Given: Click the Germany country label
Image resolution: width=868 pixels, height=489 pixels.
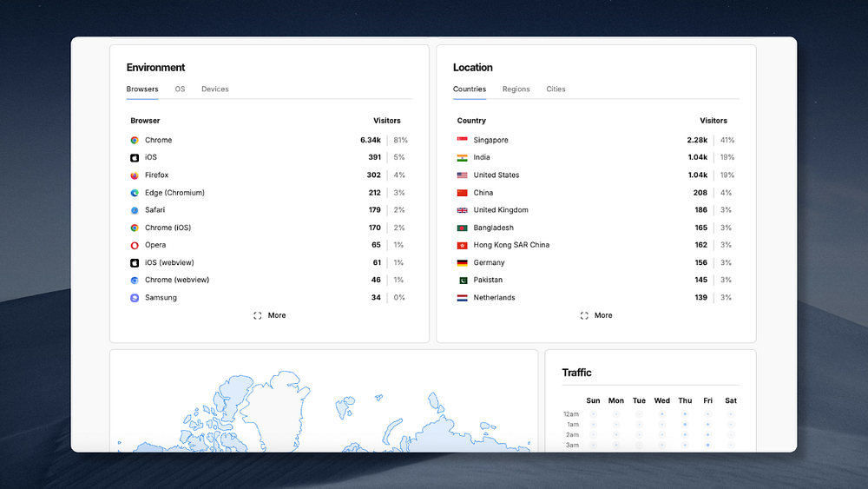Looking at the screenshot, I should tap(489, 263).
